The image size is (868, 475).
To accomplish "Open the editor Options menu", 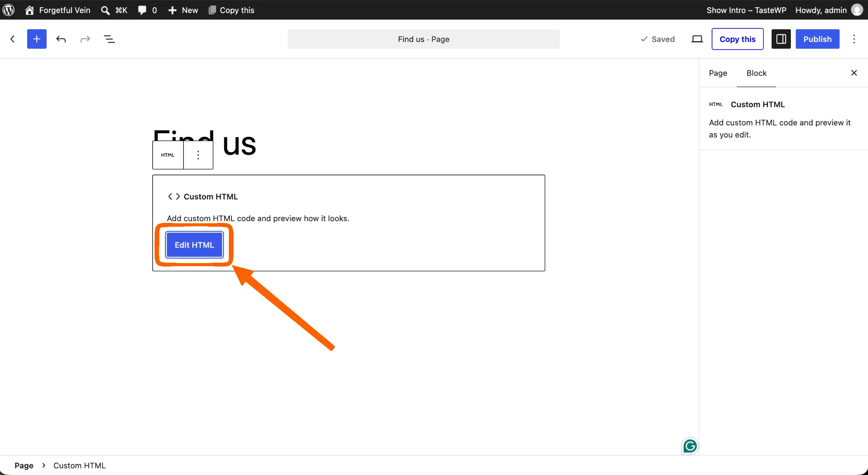I will [854, 39].
